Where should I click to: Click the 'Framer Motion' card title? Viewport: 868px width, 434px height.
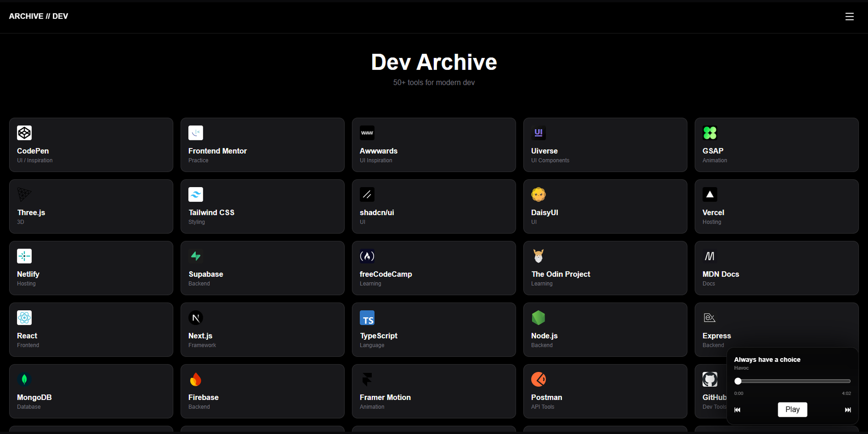click(385, 397)
